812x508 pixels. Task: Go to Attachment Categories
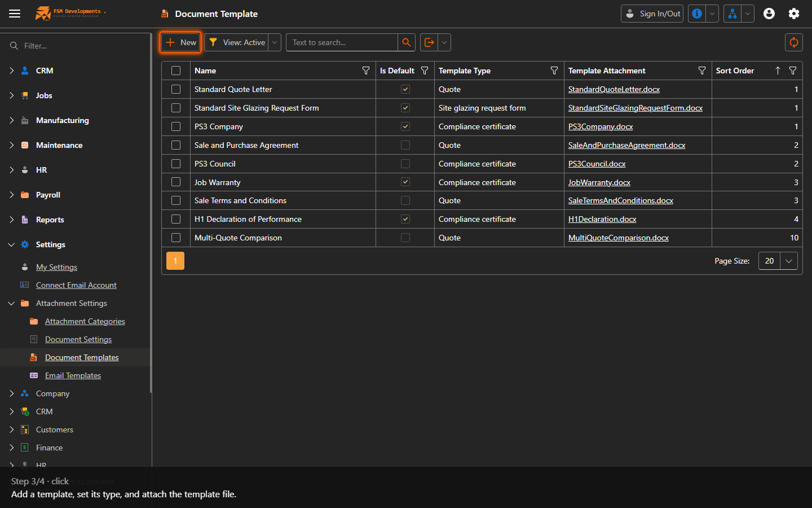click(x=85, y=321)
